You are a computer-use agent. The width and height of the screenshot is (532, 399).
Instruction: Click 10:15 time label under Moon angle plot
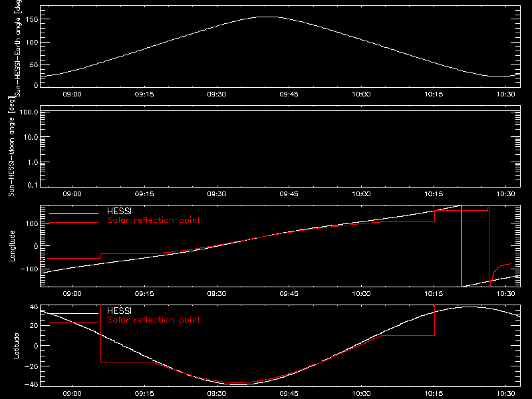click(434, 194)
